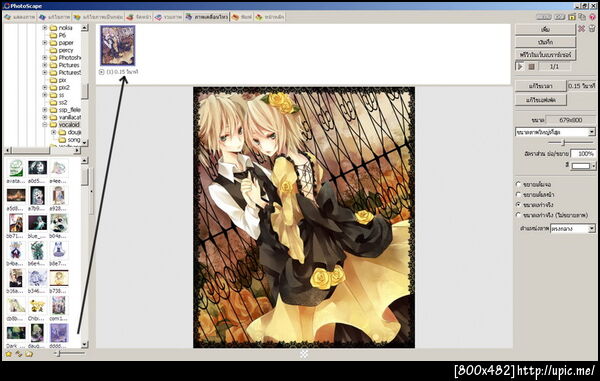Click the thumbnail list scroll-down arrow
Image resolution: width=600 pixels, height=381 pixels.
[85, 345]
